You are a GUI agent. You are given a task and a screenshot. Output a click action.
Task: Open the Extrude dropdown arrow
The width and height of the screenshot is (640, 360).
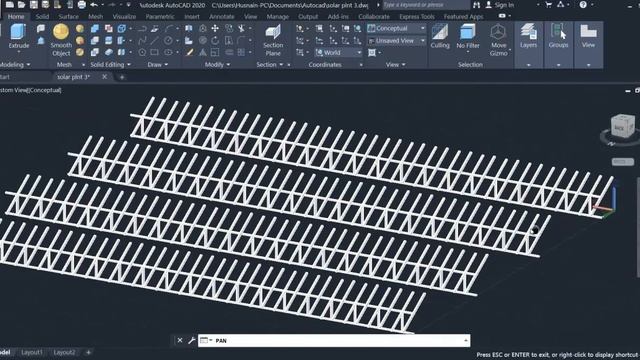click(18, 52)
